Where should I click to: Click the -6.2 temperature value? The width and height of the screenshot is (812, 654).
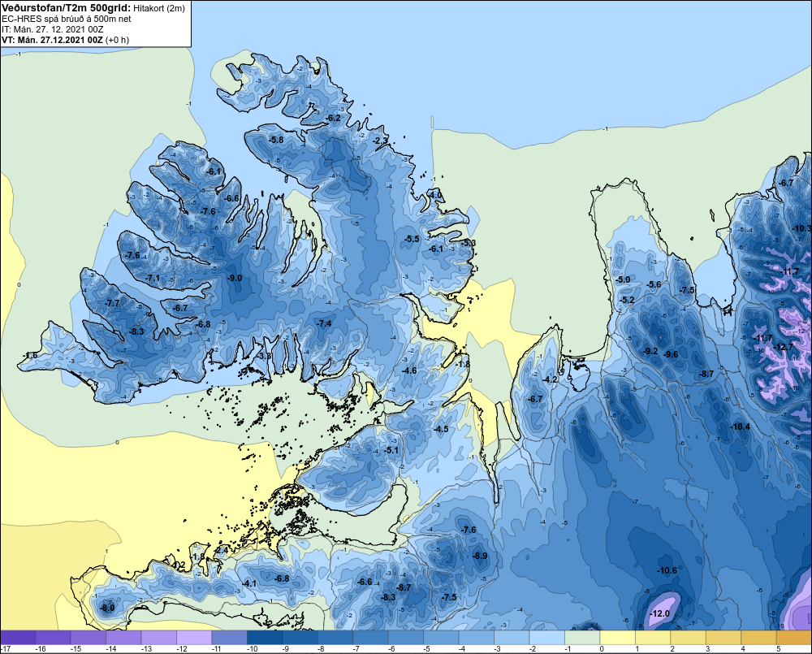coord(333,118)
